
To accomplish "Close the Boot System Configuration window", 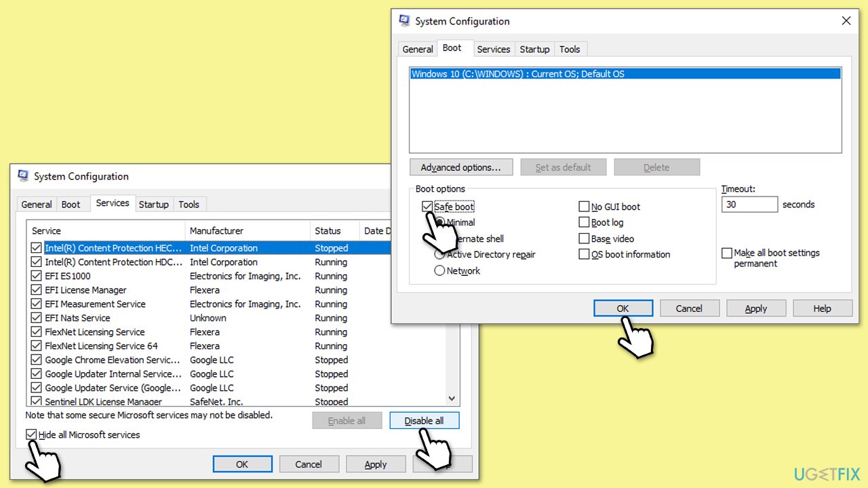I will pos(846,21).
